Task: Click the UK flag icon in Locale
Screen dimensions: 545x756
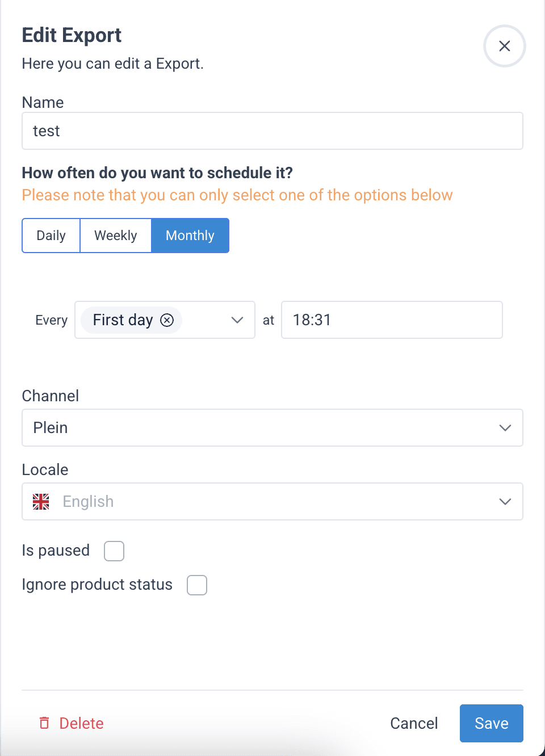Action: pyautogui.click(x=41, y=502)
